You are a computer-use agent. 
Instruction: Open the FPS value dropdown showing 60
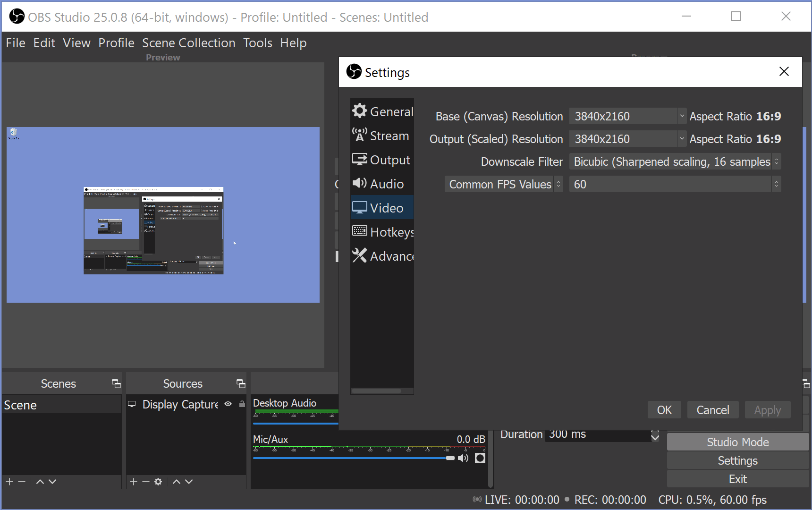675,184
